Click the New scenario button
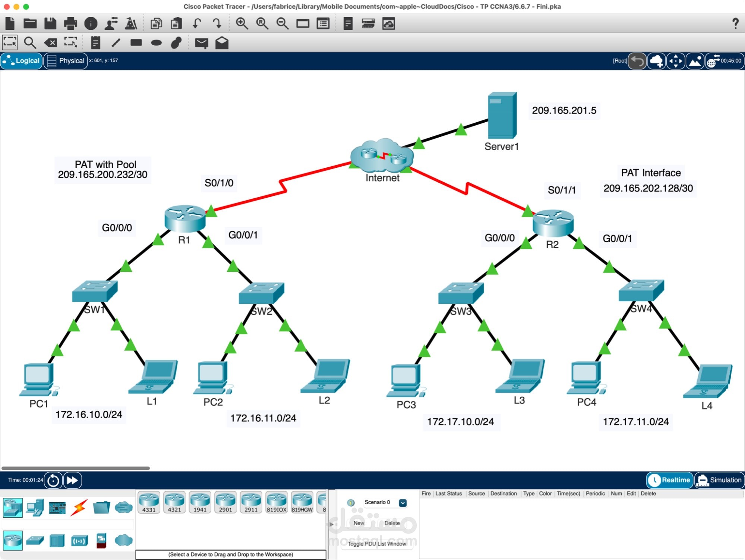 point(359,523)
